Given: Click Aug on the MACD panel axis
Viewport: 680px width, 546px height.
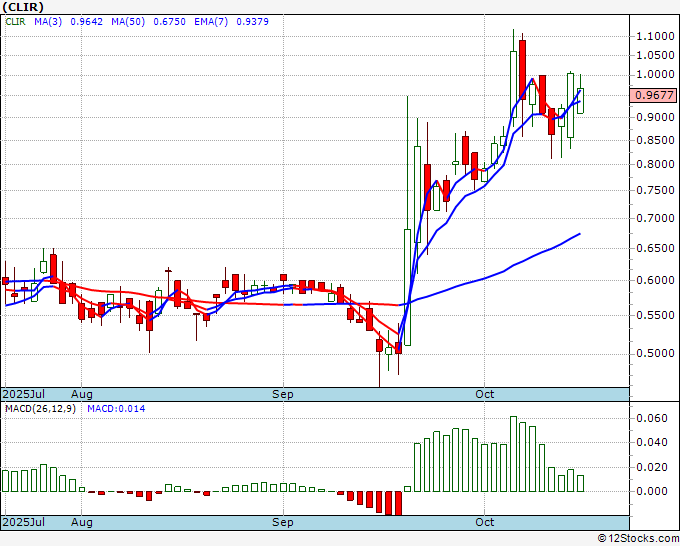Looking at the screenshot, I should click(x=82, y=522).
